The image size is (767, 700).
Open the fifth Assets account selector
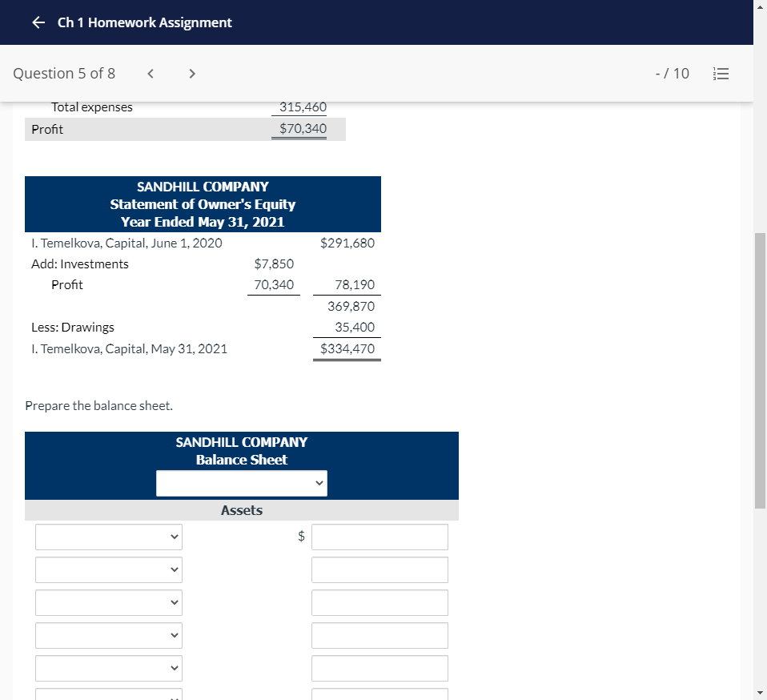pyautogui.click(x=108, y=668)
